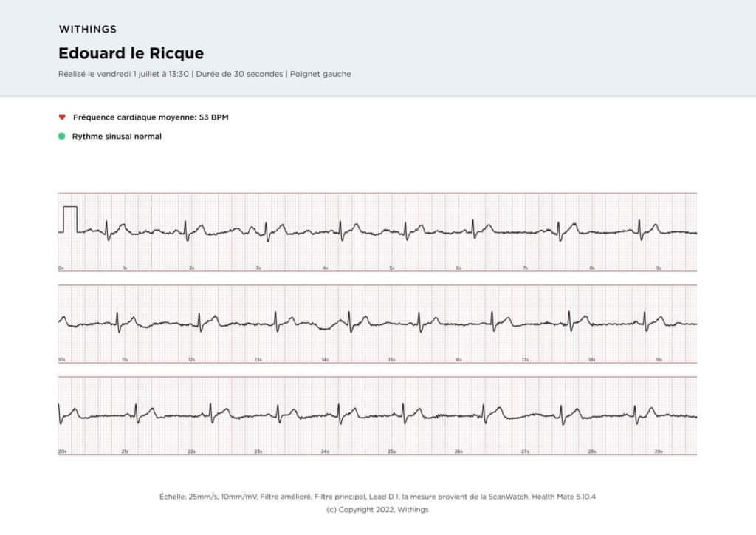Click the green sinus rhythm status dot
The height and width of the screenshot is (535, 756).
[x=62, y=136]
